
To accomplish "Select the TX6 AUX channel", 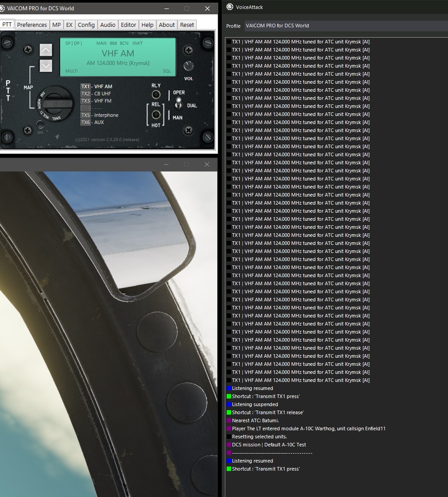I will point(93,122).
